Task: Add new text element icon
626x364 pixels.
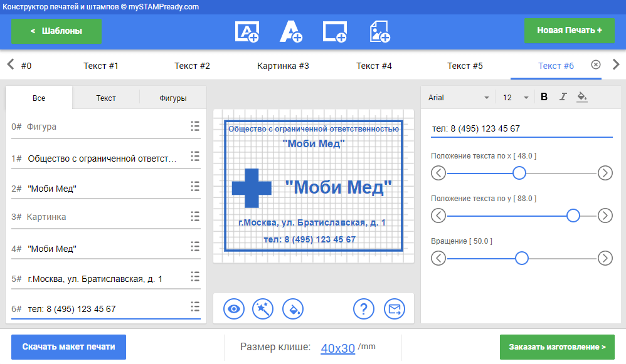Action: pyautogui.click(x=291, y=31)
